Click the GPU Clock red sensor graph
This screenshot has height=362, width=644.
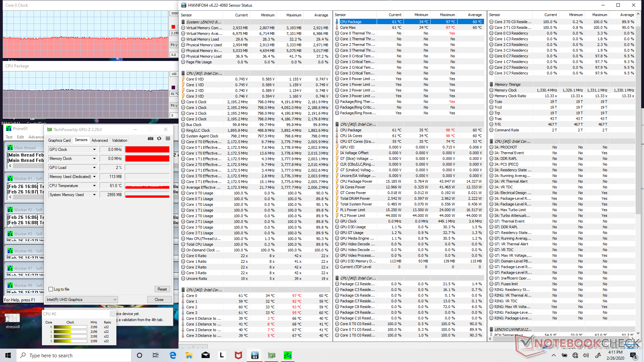[x=147, y=149]
